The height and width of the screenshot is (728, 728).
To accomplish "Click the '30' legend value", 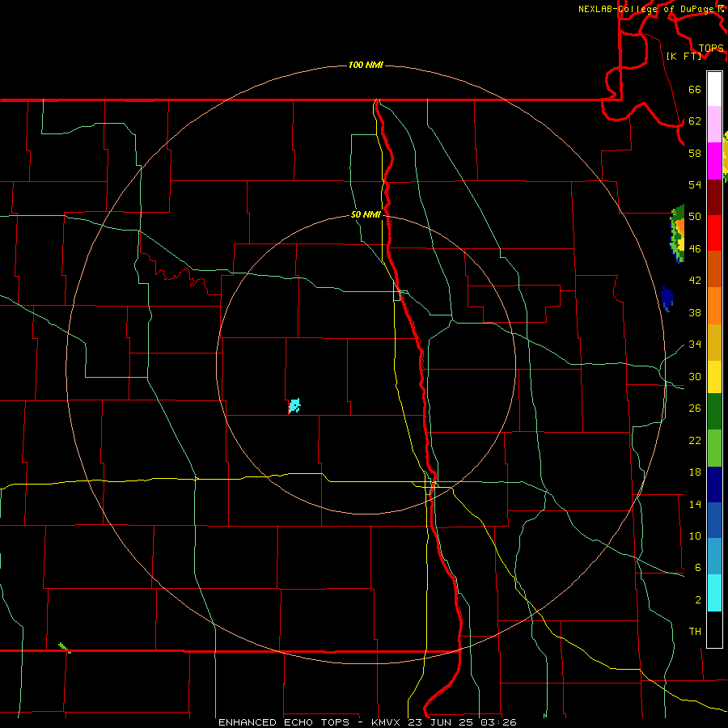I will coord(695,376).
